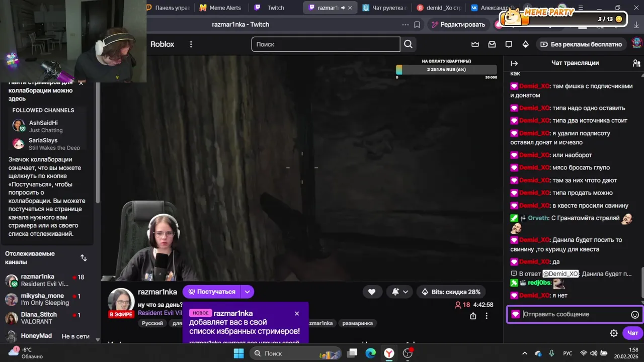
Task: Close the razmar1nka browser tab
Action: [x=350, y=8]
